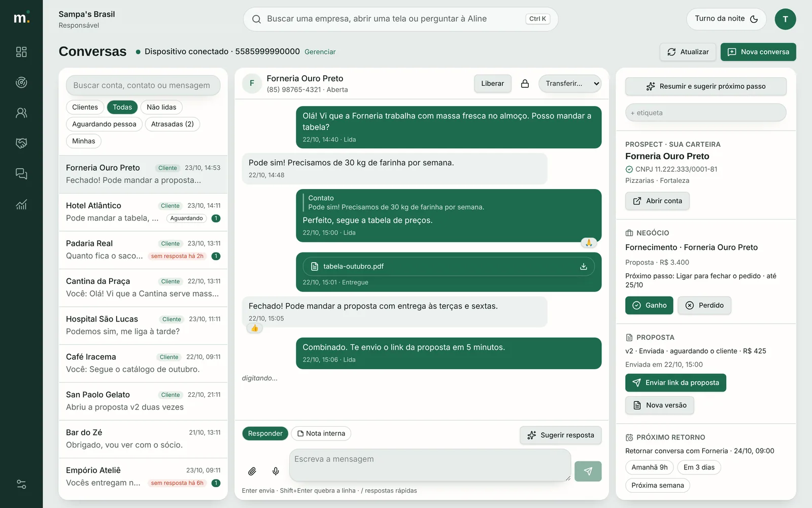Image resolution: width=812 pixels, height=508 pixels.
Task: Filter conversations by Não lidas
Action: pos(161,107)
